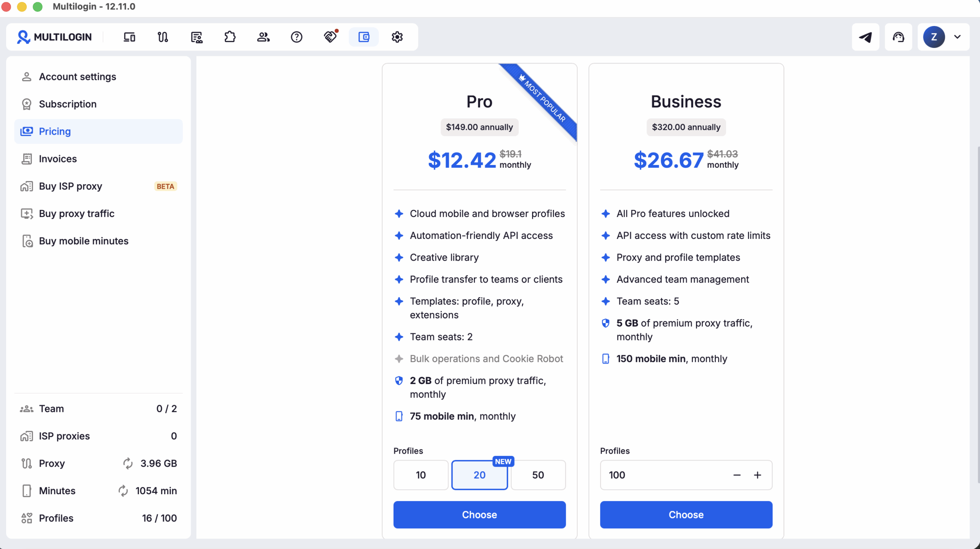Click "API access with custom rate limits"
The width and height of the screenshot is (980, 549).
click(694, 235)
